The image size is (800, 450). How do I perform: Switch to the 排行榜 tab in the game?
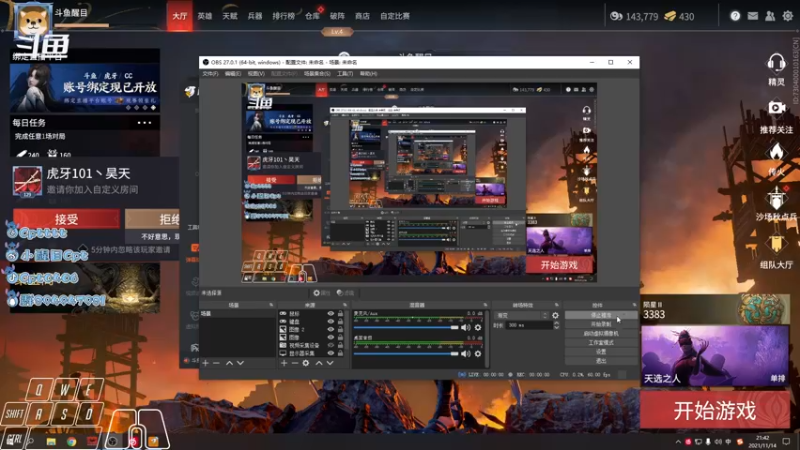283,16
